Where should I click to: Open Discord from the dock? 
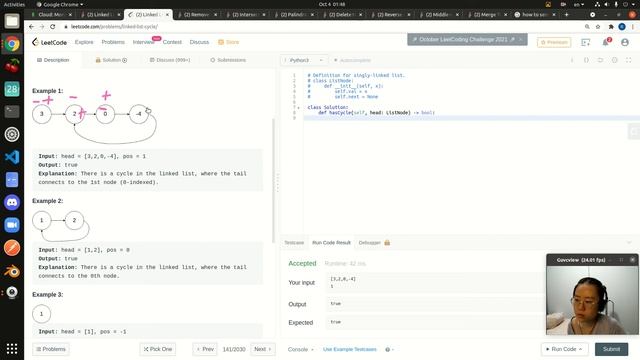coord(12,202)
